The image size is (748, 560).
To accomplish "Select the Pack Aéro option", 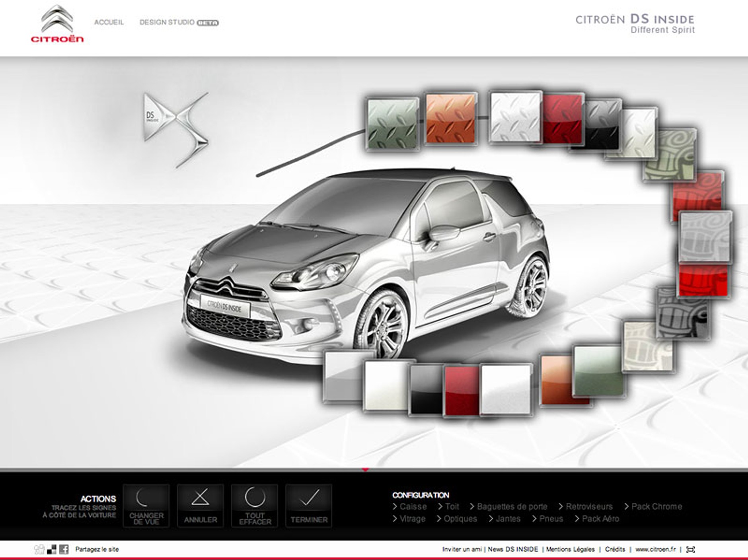I will click(601, 519).
